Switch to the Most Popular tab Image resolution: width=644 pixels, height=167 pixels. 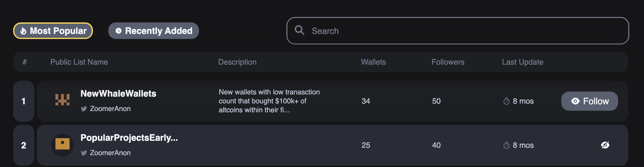tap(53, 31)
